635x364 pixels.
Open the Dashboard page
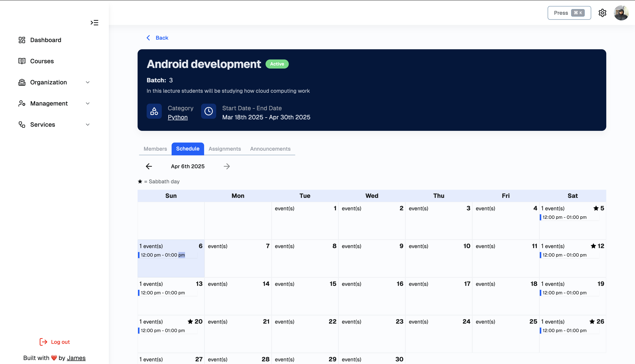point(46,40)
